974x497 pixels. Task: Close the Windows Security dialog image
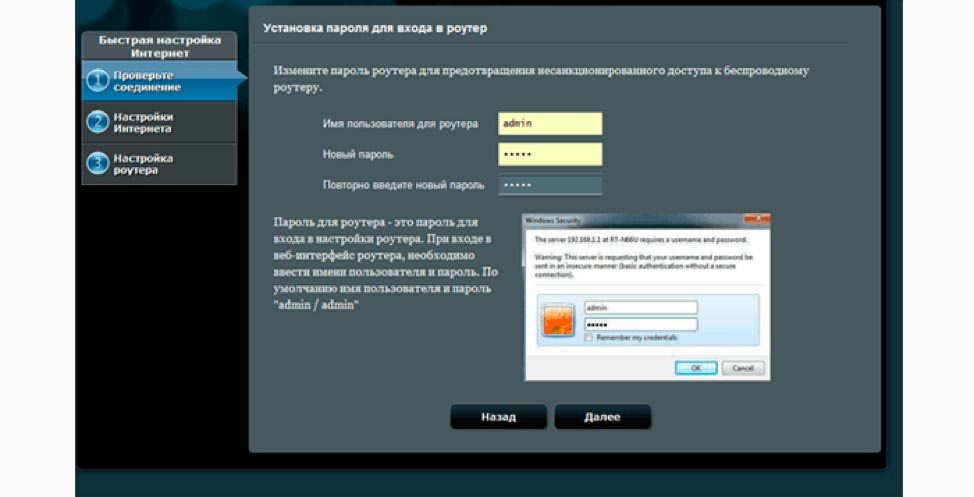pyautogui.click(x=760, y=219)
